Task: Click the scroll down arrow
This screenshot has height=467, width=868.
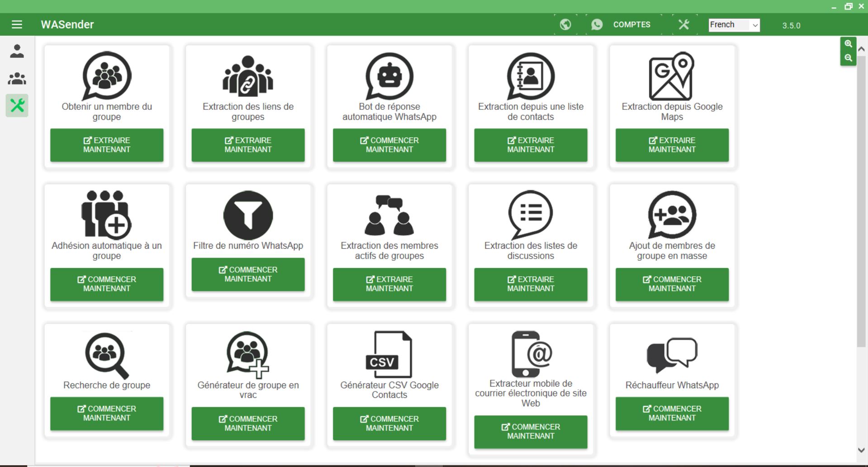Action: click(x=861, y=450)
